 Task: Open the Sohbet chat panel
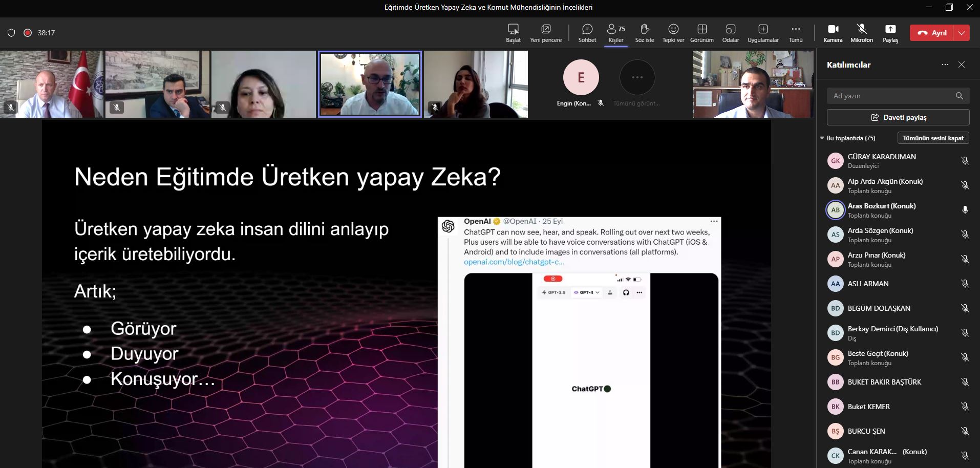pyautogui.click(x=587, y=33)
